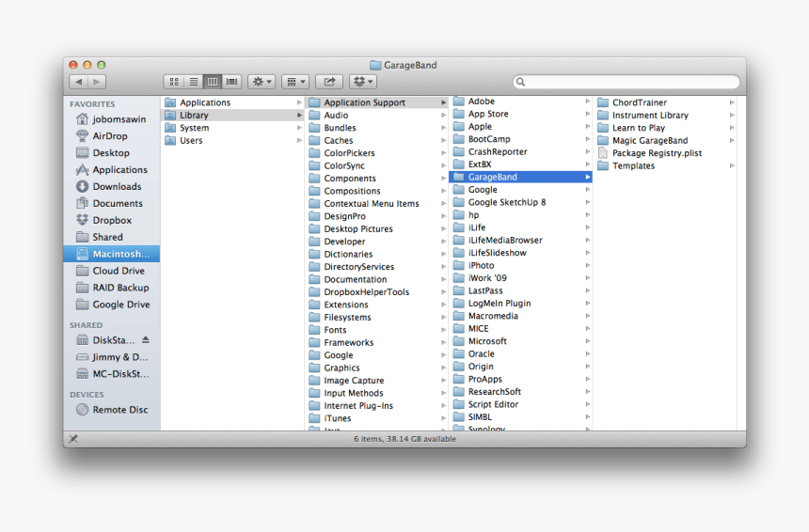Eject the DiskSta... shared volume
The width and height of the screenshot is (809, 532).
click(x=146, y=339)
